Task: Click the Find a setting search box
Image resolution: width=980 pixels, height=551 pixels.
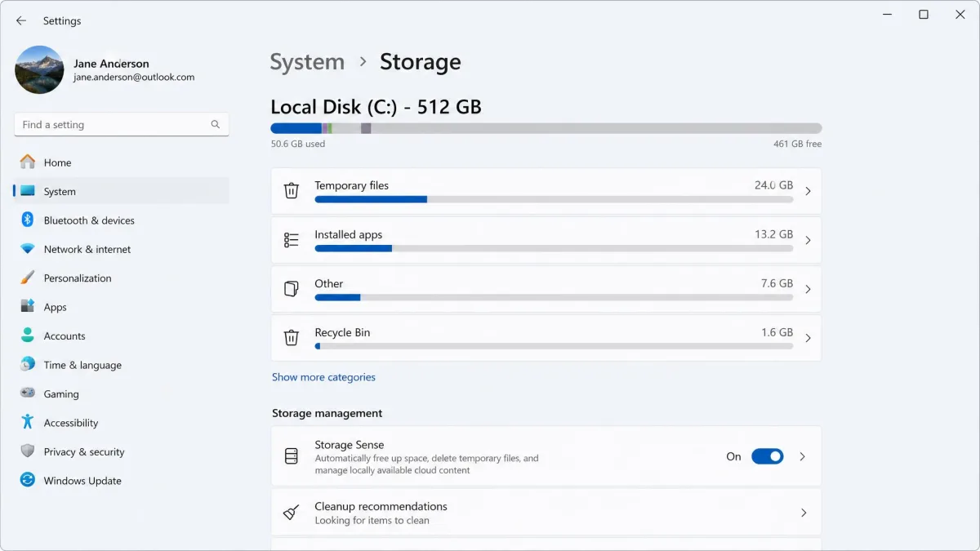Action: [x=122, y=125]
